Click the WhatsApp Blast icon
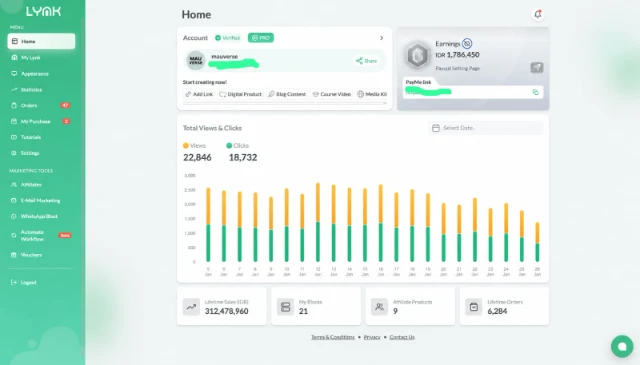This screenshot has height=365, width=640. click(x=14, y=216)
